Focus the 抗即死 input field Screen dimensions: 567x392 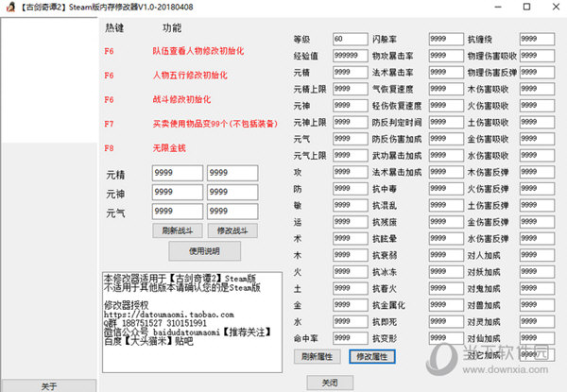446,321
